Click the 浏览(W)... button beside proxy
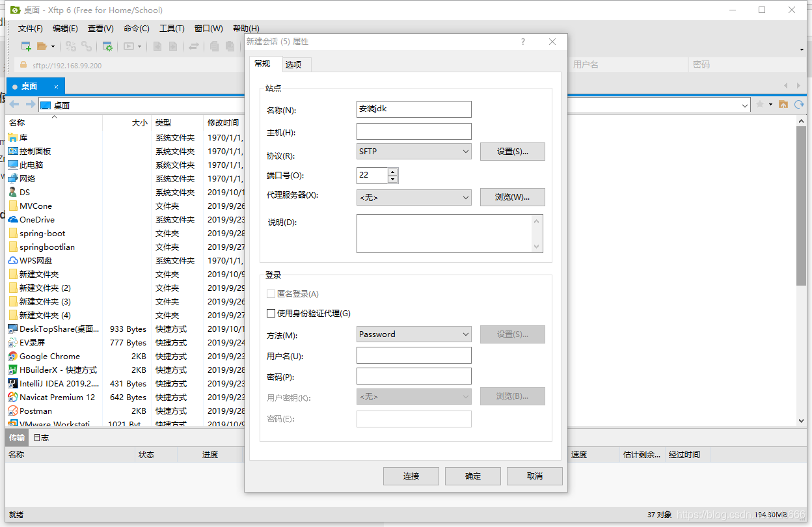This screenshot has height=527, width=812. (513, 197)
